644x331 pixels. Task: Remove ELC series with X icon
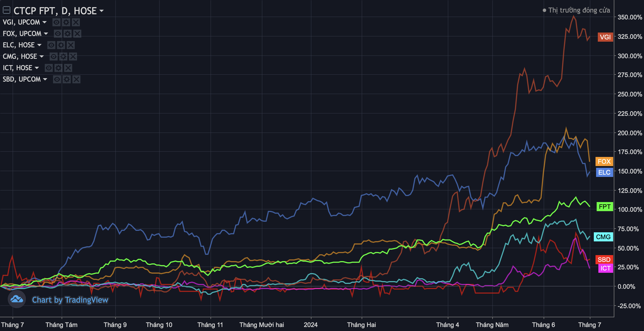(x=71, y=45)
